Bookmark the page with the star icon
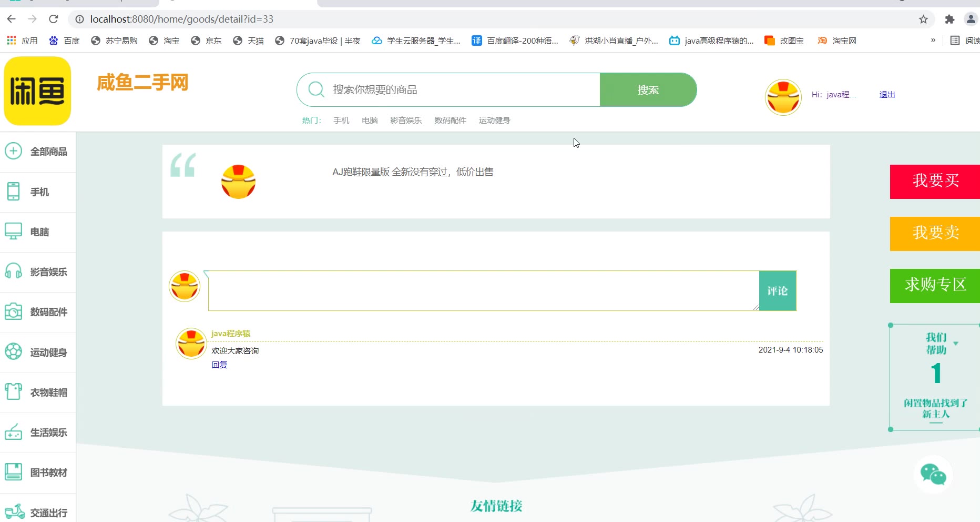 click(923, 19)
